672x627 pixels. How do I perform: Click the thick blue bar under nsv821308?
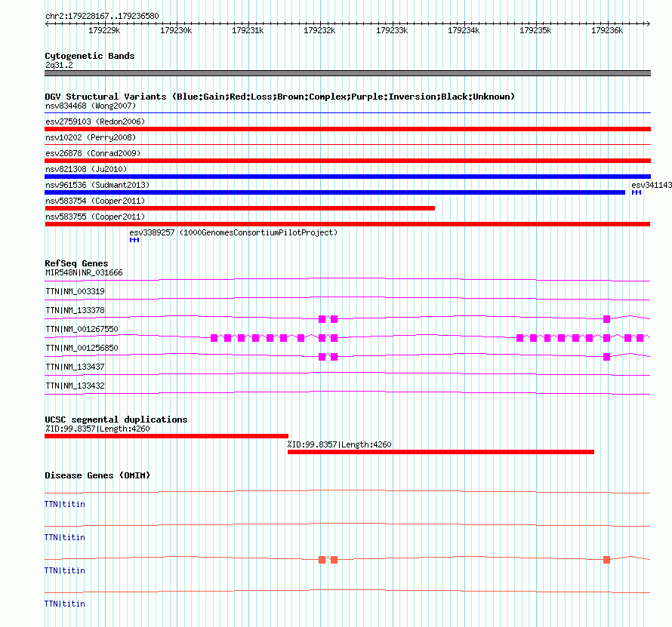coord(347,177)
